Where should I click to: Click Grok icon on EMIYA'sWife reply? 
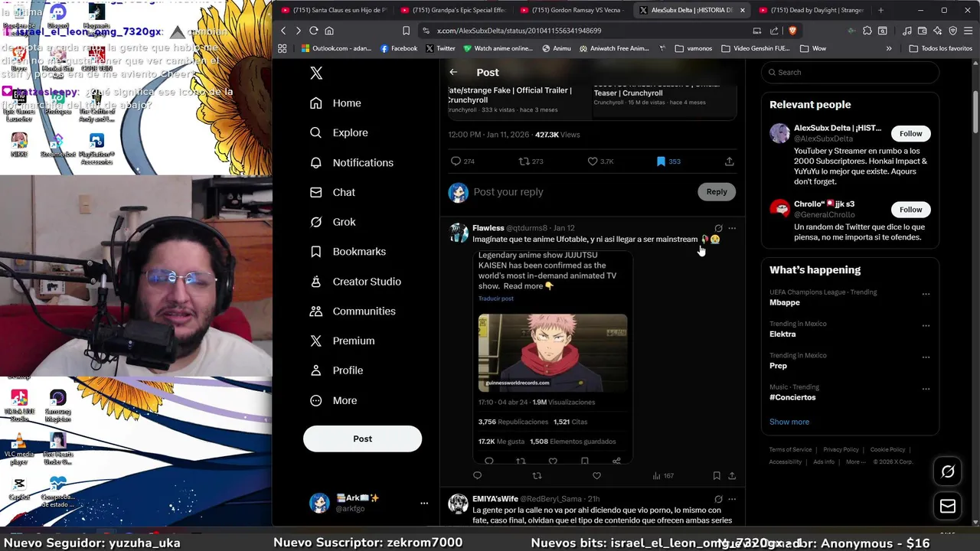pyautogui.click(x=718, y=499)
